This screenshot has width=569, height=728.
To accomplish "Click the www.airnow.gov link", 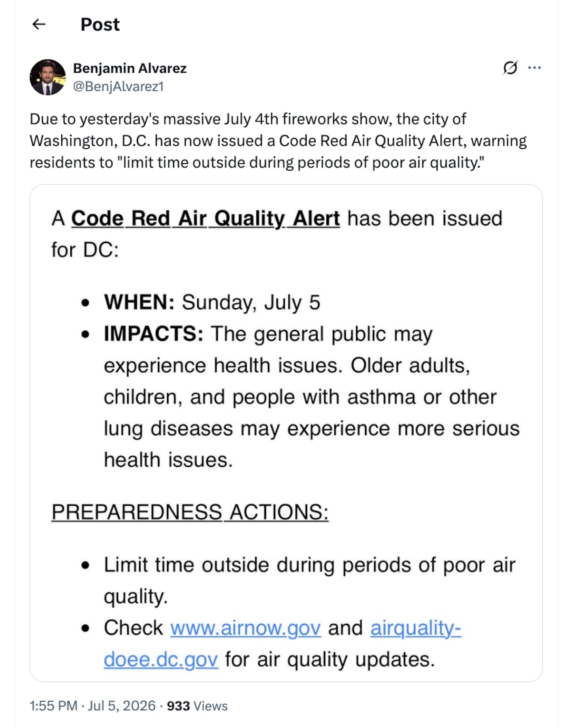I will click(245, 628).
